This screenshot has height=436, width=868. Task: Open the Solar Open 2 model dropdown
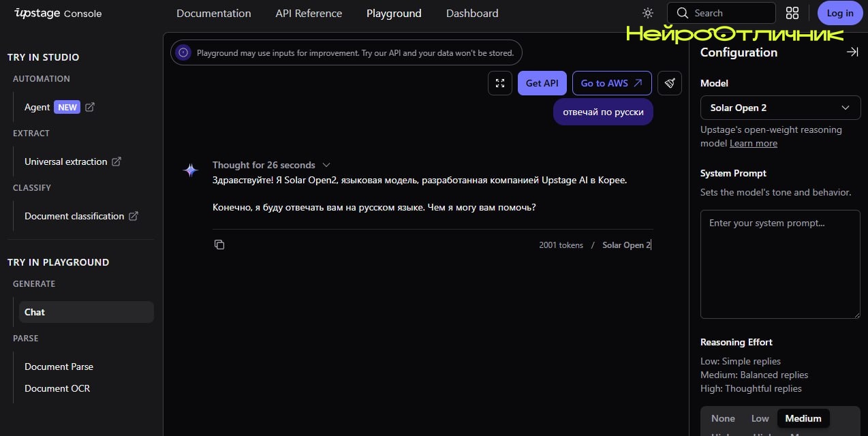pyautogui.click(x=780, y=108)
